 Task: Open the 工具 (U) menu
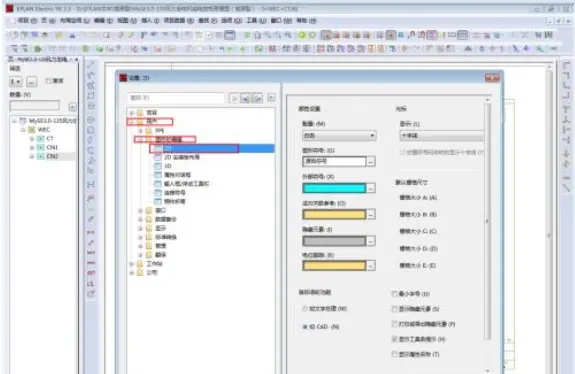(255, 21)
